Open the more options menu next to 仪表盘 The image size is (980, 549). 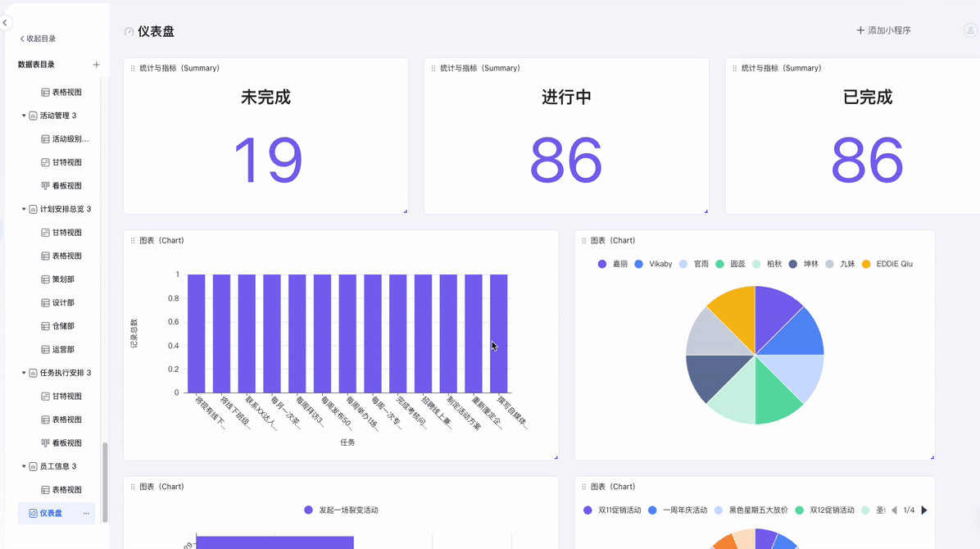click(x=86, y=514)
